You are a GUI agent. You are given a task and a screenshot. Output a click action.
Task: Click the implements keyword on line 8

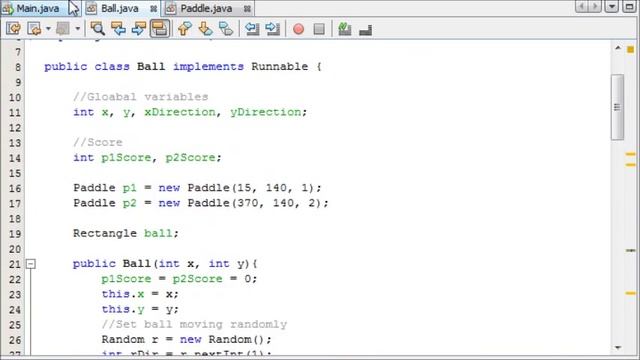208,67
